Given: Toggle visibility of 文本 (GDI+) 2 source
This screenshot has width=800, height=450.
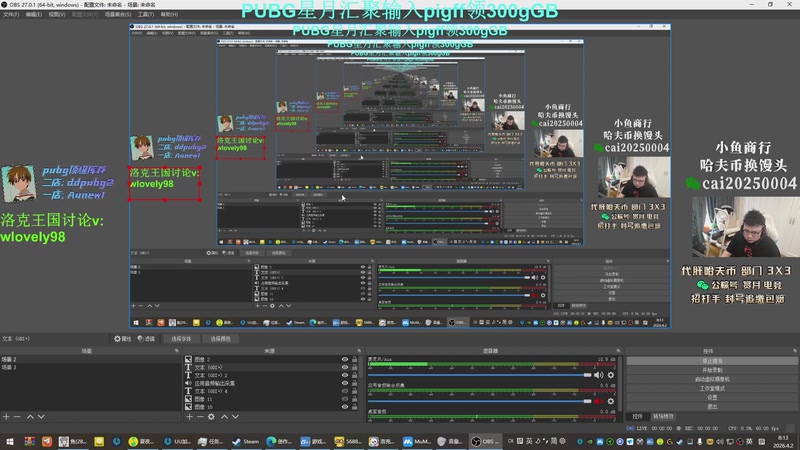Looking at the screenshot, I should (x=345, y=375).
